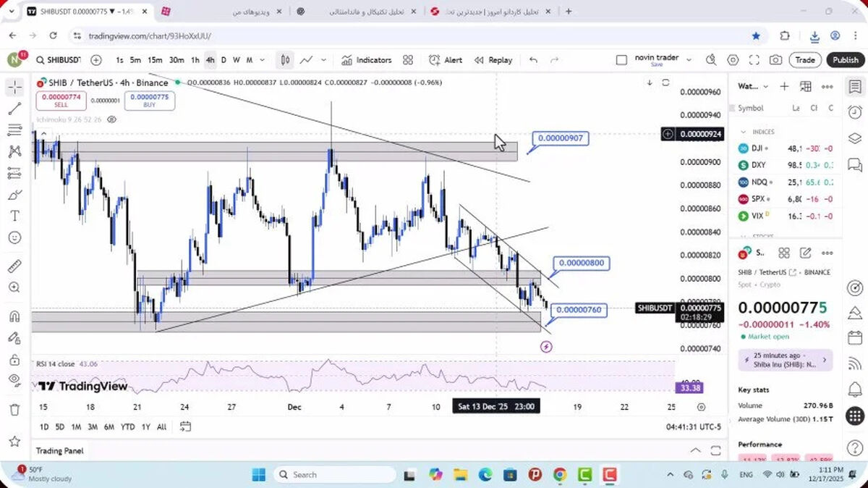868x488 pixels.
Task: Maximize the Trading Panel
Action: click(x=715, y=450)
